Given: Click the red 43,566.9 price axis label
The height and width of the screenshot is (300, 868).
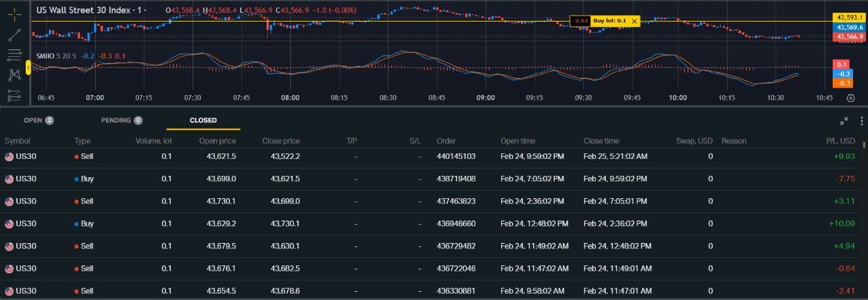Looking at the screenshot, I should 849,36.
